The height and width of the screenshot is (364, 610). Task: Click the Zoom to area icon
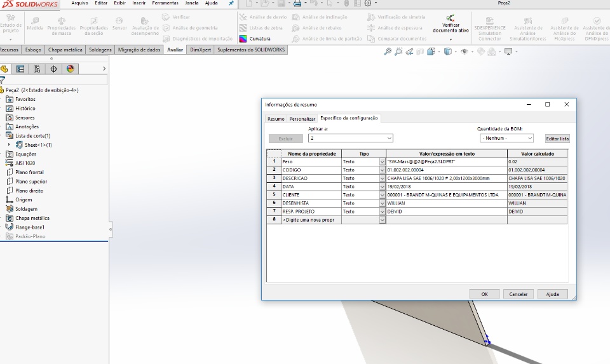[x=398, y=51]
